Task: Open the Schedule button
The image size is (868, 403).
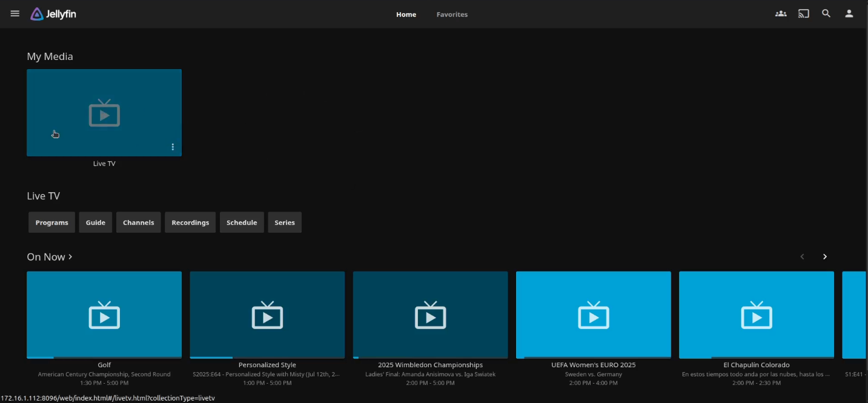Action: coord(242,222)
